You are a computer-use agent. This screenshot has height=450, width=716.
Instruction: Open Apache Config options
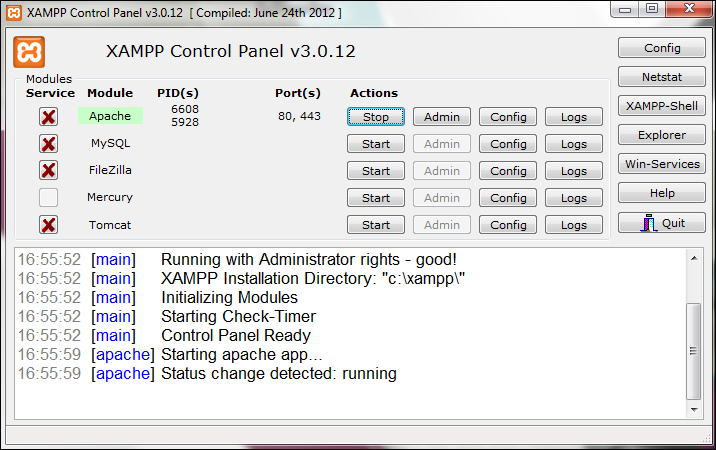[508, 117]
